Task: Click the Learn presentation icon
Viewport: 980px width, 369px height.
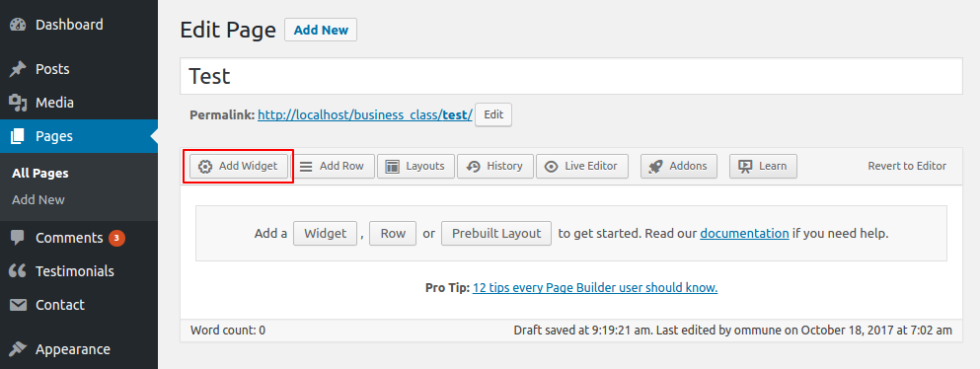Action: (x=744, y=166)
